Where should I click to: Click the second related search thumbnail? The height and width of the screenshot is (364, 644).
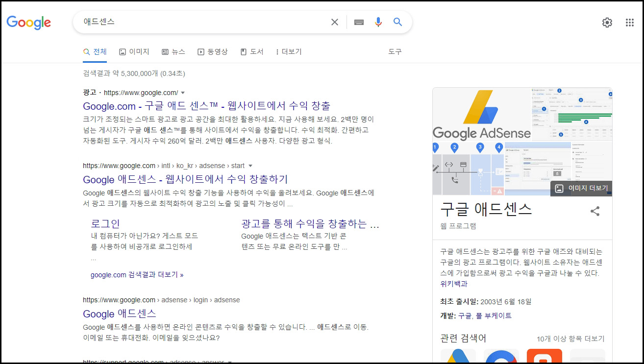[x=501, y=356]
